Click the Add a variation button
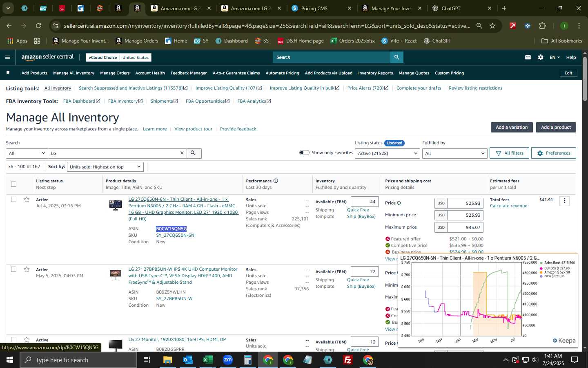The width and height of the screenshot is (588, 368). pyautogui.click(x=512, y=127)
